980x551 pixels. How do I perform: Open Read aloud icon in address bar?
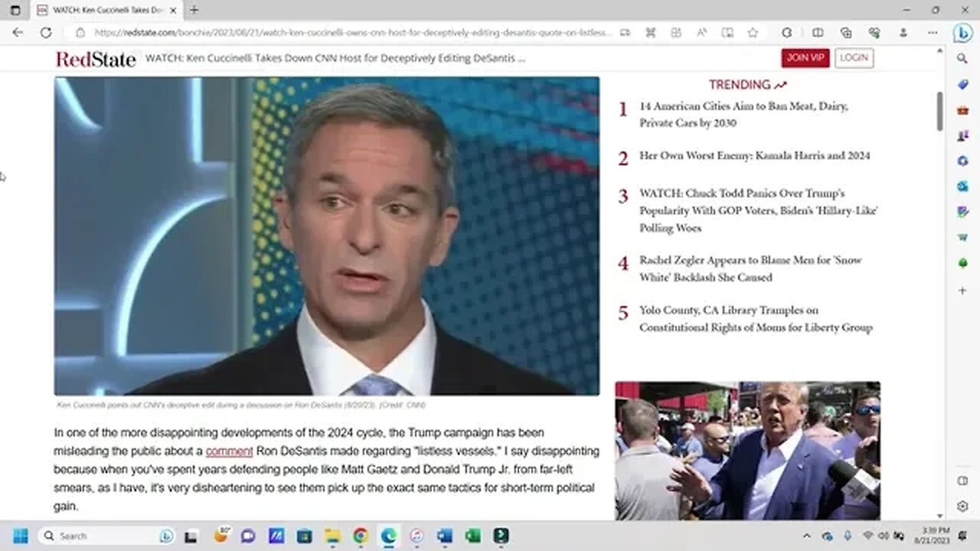click(x=701, y=33)
